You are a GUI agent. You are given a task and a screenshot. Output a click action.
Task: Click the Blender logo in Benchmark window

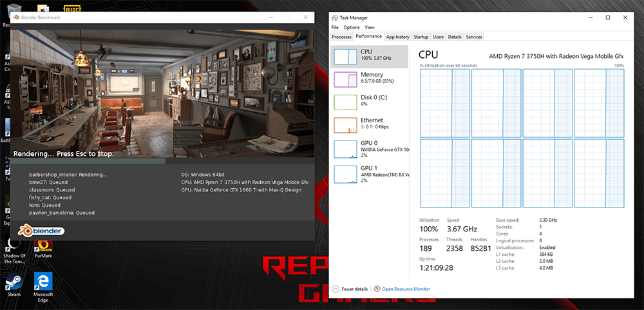pyautogui.click(x=41, y=231)
